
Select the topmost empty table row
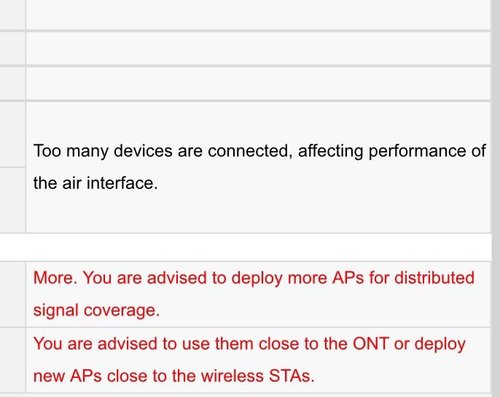coord(258,15)
